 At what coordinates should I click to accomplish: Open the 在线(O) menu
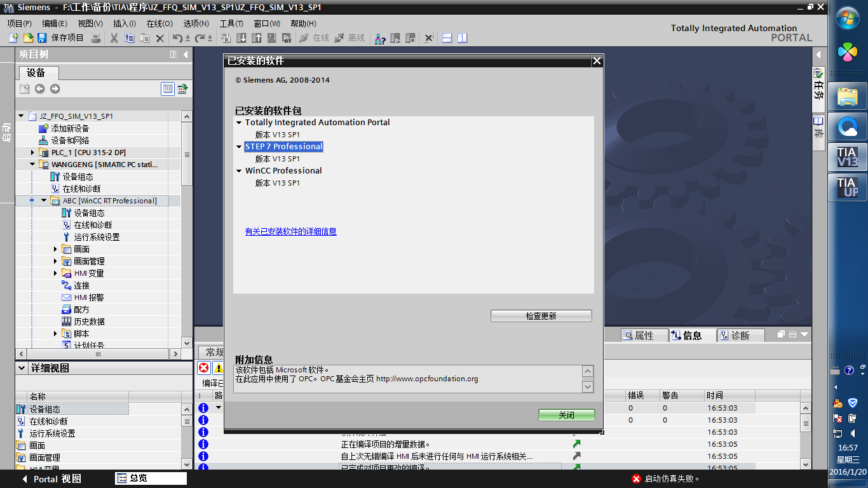(159, 24)
